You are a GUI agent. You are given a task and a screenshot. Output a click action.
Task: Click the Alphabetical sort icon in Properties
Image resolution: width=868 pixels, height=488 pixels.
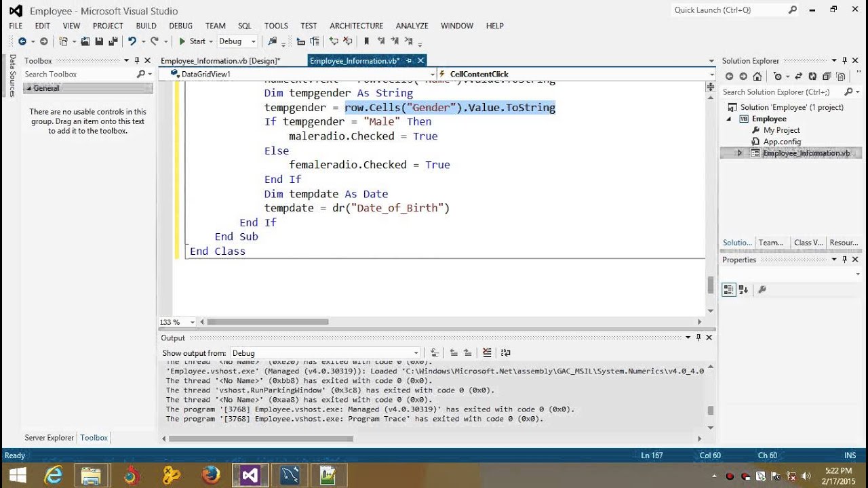coord(743,289)
